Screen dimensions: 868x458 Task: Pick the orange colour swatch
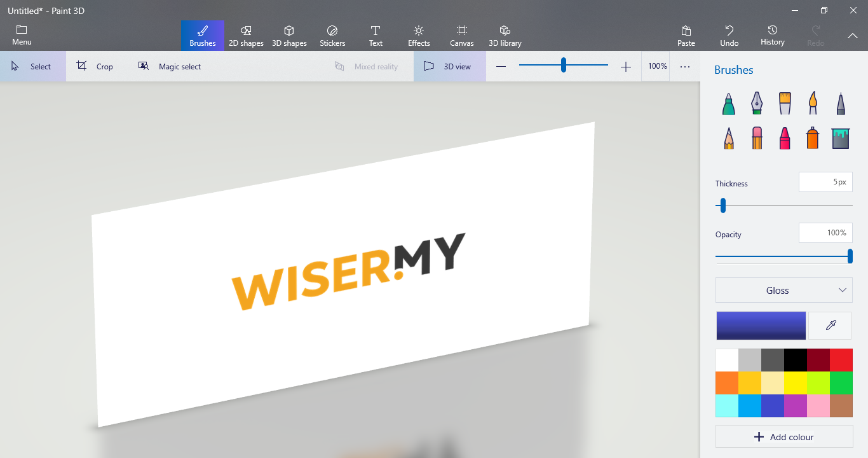(x=727, y=383)
